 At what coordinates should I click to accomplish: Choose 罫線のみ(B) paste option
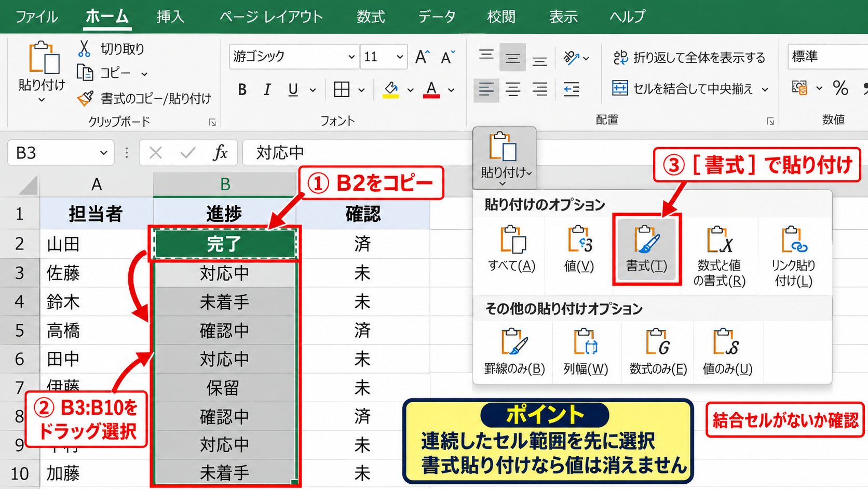tap(514, 351)
